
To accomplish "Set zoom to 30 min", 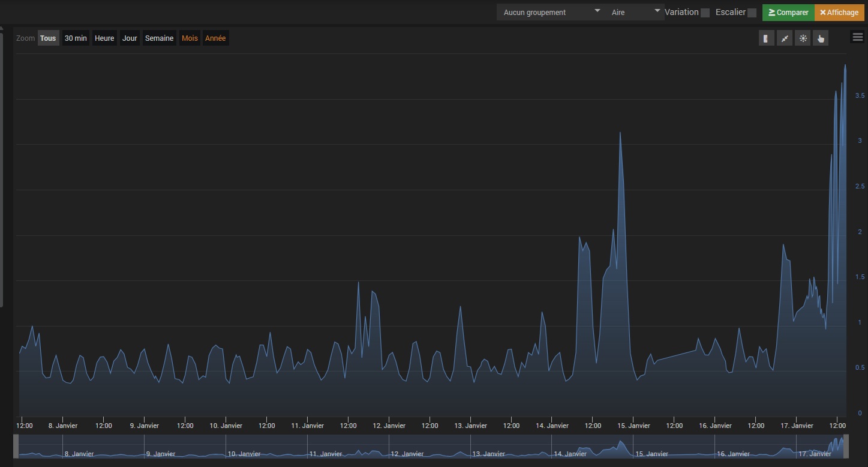I will point(76,38).
